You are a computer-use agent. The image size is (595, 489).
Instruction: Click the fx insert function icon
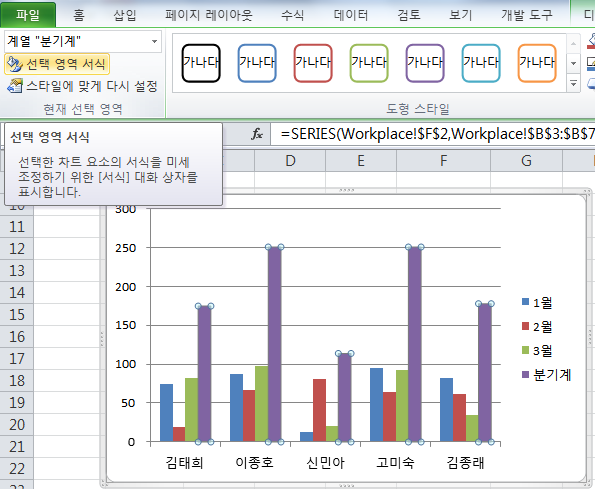[x=257, y=134]
